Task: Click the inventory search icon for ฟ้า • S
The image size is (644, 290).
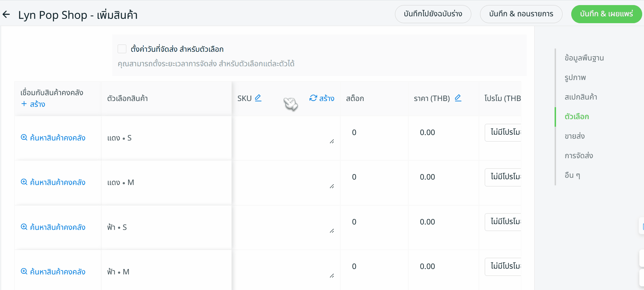Action: [24, 227]
